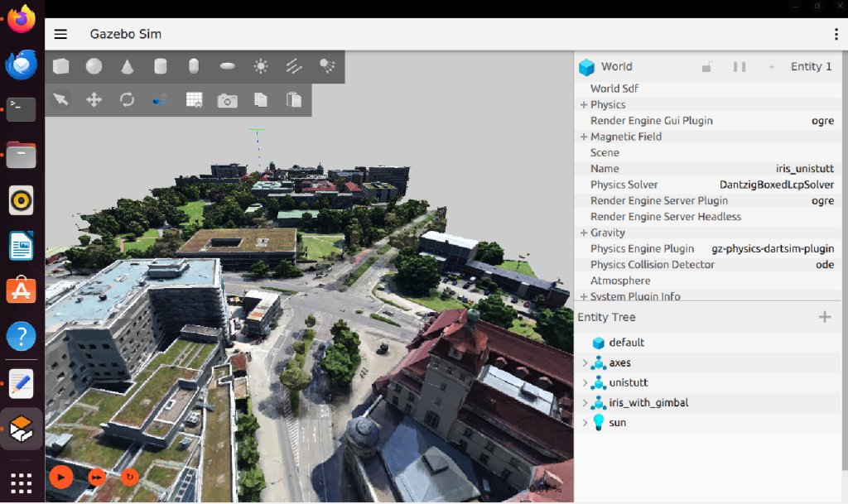Open the Terminal from the dock
This screenshot has width=848, height=504.
click(x=21, y=110)
